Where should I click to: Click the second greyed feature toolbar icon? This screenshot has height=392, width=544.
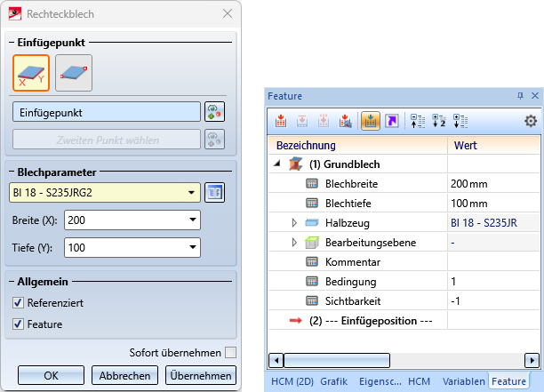[x=302, y=121]
